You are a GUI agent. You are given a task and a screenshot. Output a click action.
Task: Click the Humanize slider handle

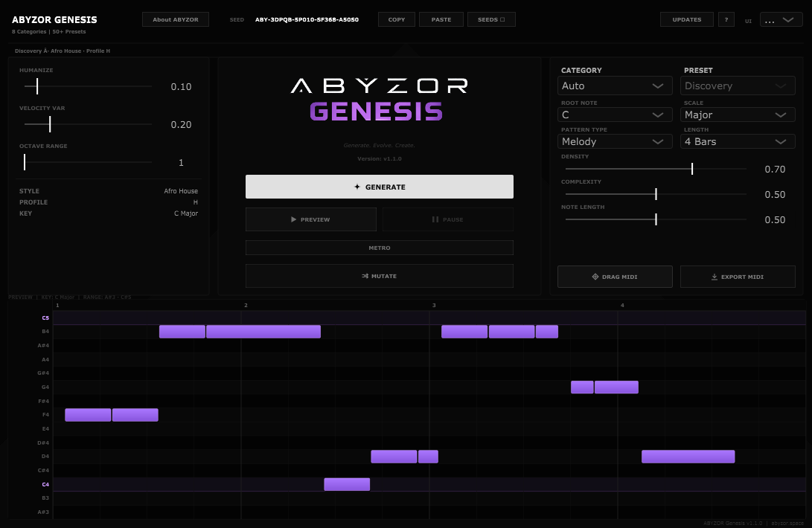[x=37, y=86]
